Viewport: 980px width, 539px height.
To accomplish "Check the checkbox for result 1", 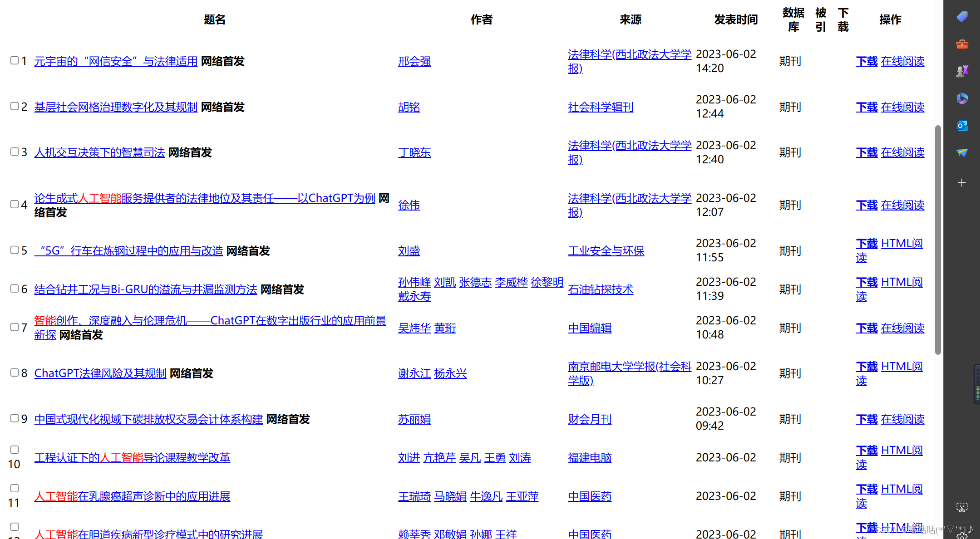I will click(14, 60).
